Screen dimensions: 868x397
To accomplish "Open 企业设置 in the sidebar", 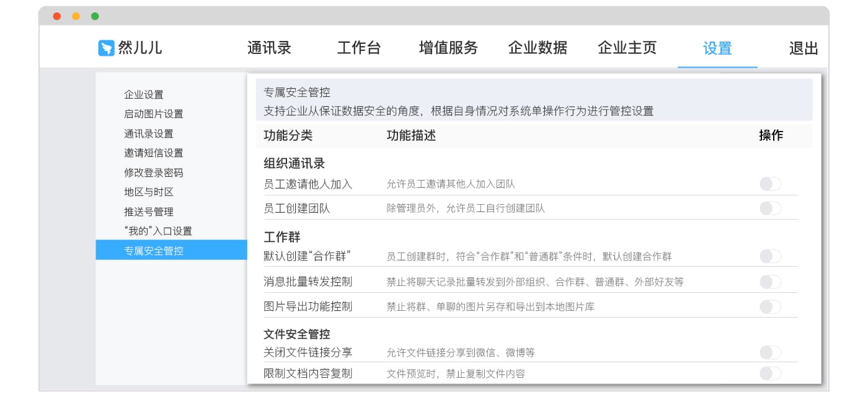I will 144,95.
